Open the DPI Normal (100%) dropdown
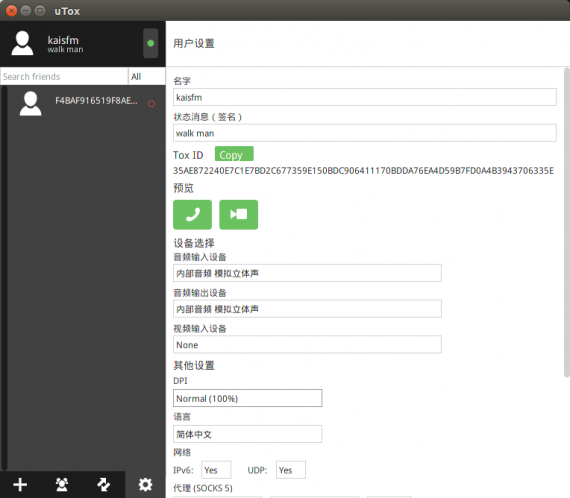 (248, 398)
